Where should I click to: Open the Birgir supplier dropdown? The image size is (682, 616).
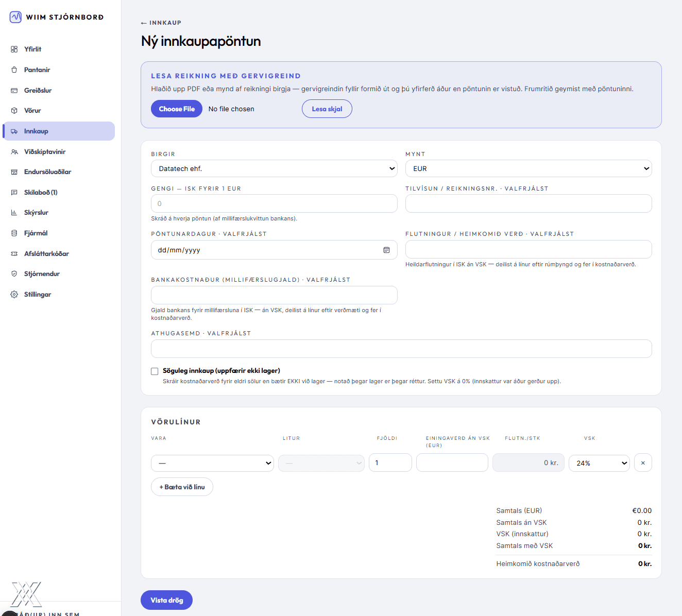click(x=274, y=168)
